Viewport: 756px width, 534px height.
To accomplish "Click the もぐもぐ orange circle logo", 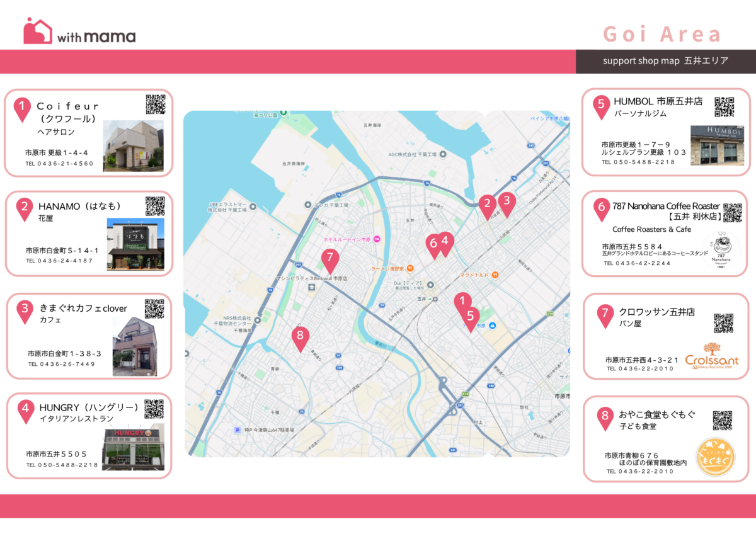I will pos(715,458).
